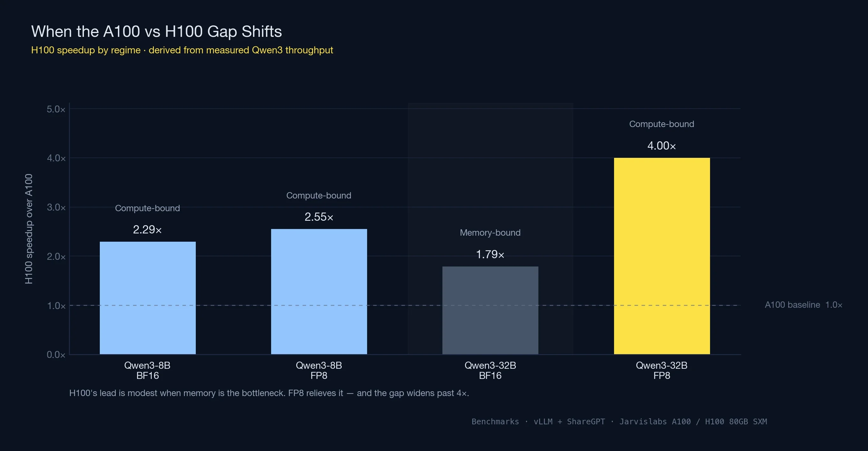Click the H100 speedup over A100 axis title
This screenshot has width=868, height=451.
[x=29, y=229]
